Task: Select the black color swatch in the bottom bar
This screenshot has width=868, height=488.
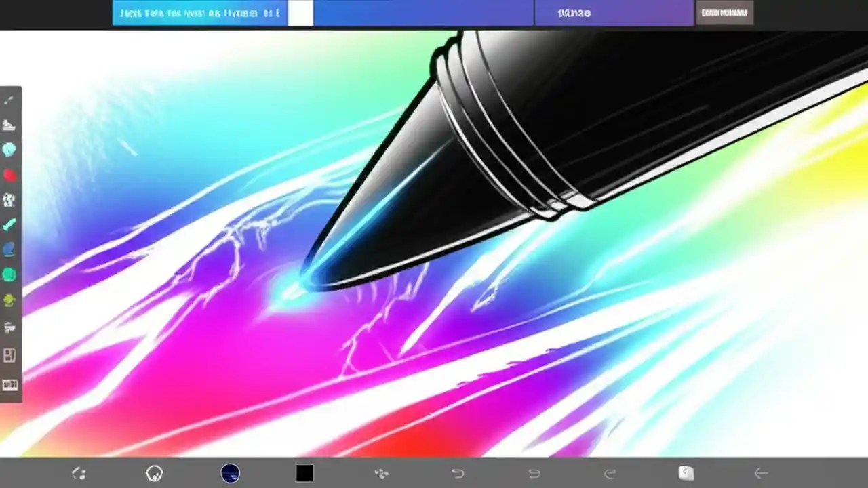Action: tap(304, 473)
